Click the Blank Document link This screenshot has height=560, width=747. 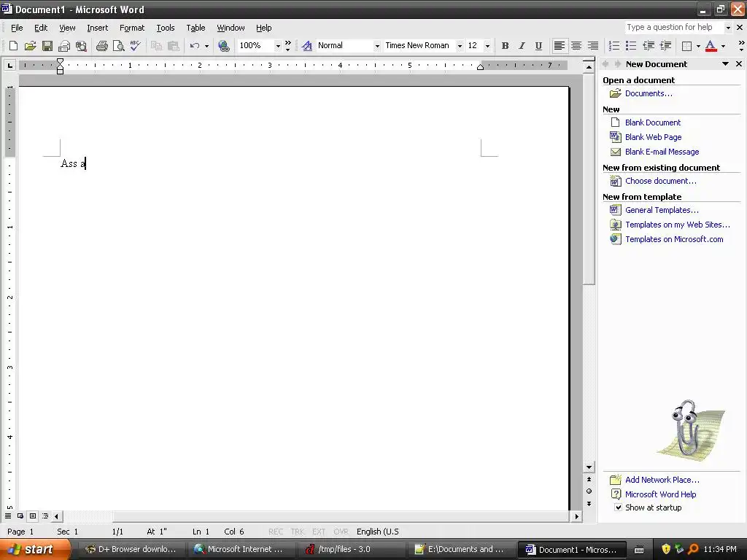653,122
